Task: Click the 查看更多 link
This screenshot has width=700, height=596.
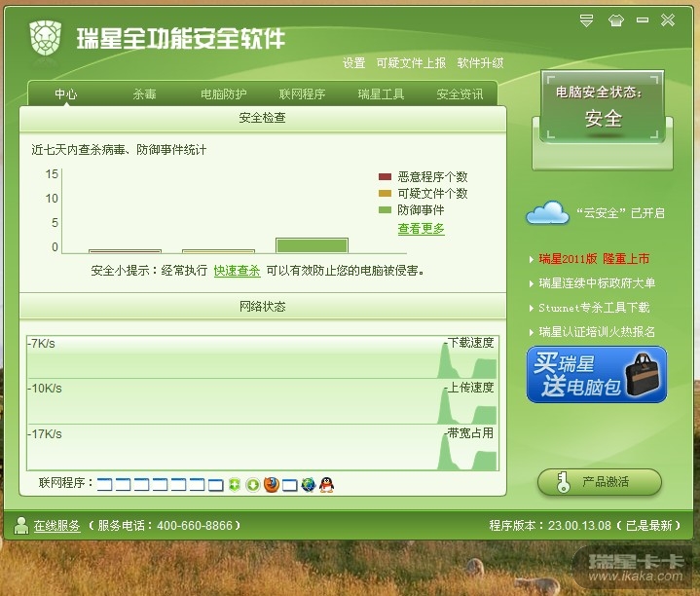Action: [x=421, y=229]
